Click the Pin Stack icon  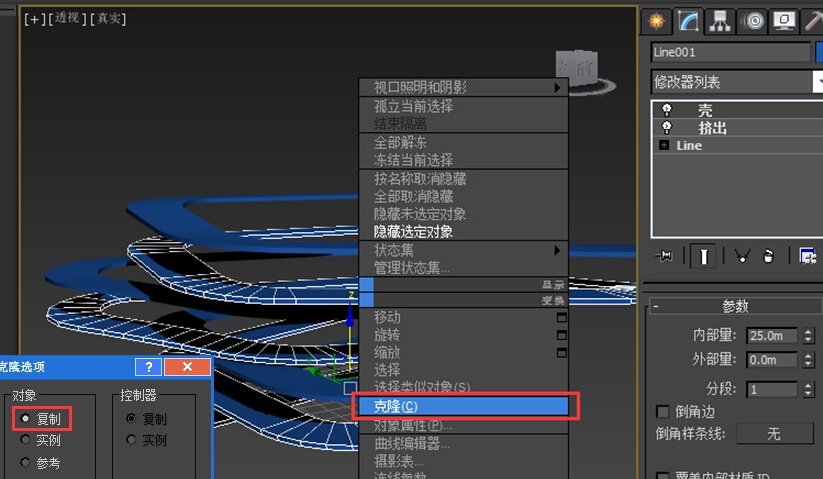pyautogui.click(x=664, y=256)
